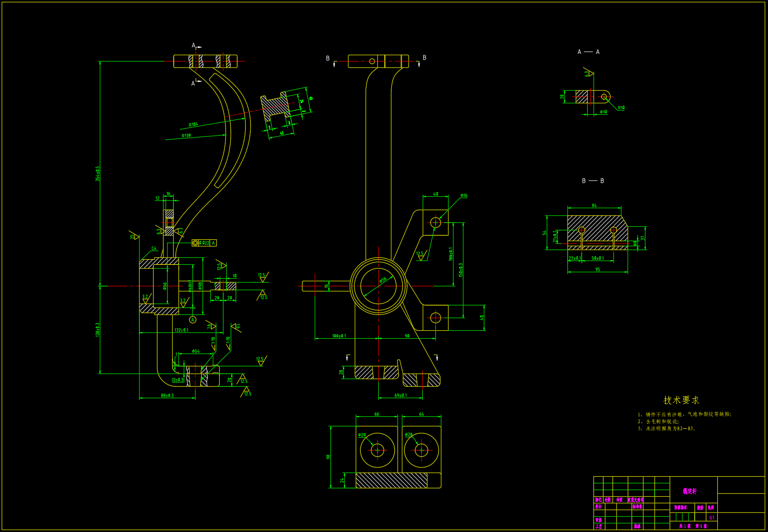Click the circled datum A marker
Viewport: 768px width, 532px height.
click(193, 320)
